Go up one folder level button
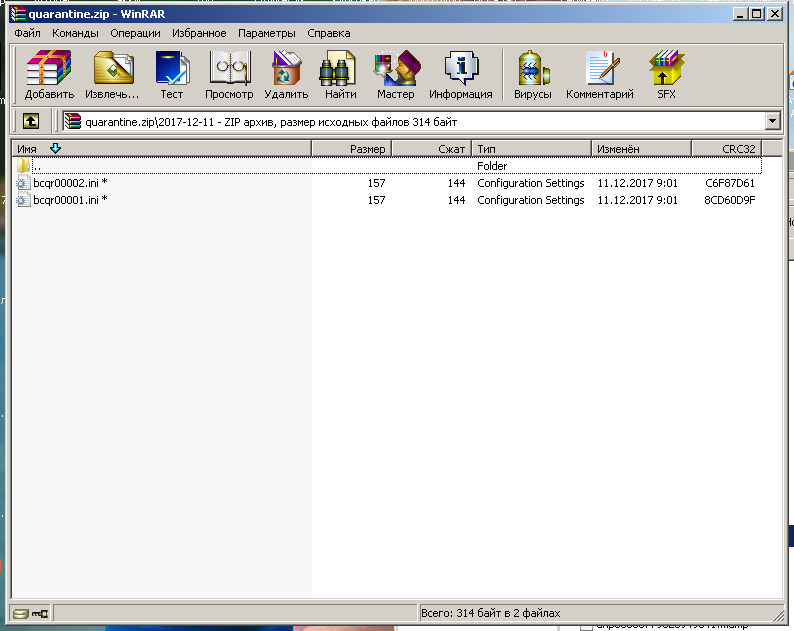 [x=31, y=121]
